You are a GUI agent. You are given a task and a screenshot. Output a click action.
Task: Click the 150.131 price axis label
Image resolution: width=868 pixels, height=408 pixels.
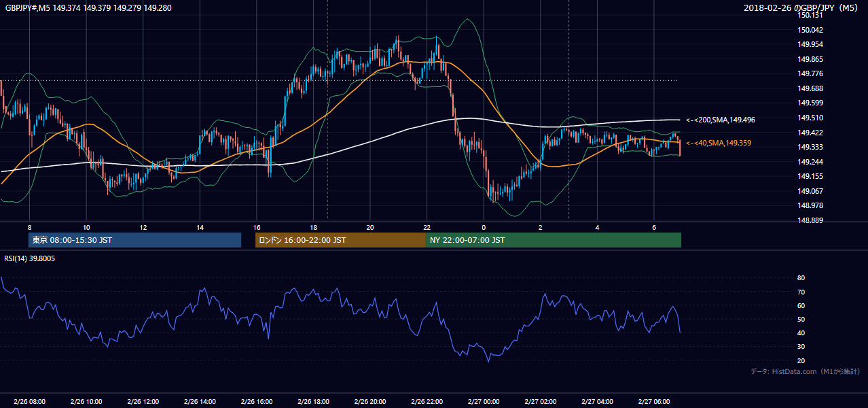point(811,15)
